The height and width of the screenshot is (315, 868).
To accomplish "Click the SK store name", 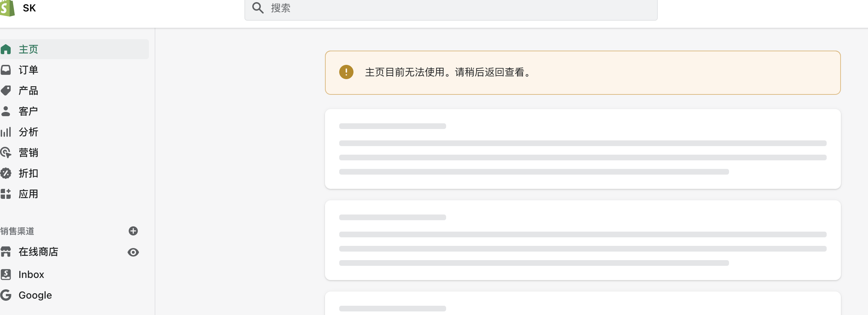I will (x=29, y=8).
